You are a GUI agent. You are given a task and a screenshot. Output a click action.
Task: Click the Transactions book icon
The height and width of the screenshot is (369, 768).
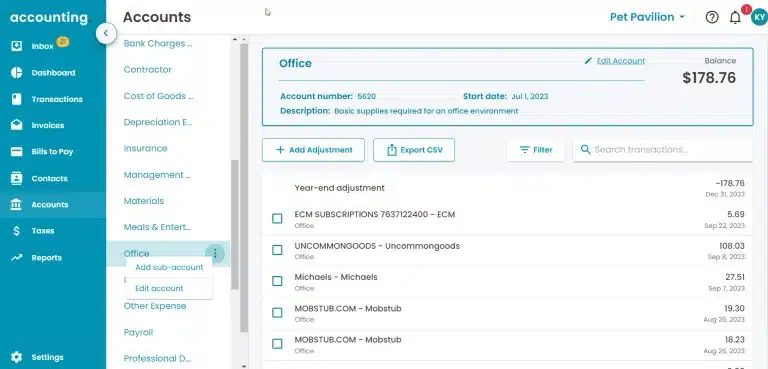16,99
